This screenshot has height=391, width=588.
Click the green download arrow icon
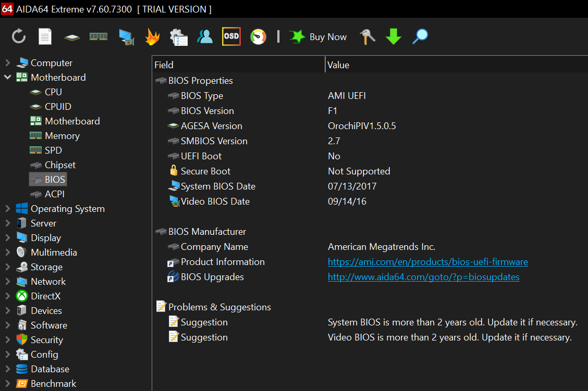click(394, 36)
